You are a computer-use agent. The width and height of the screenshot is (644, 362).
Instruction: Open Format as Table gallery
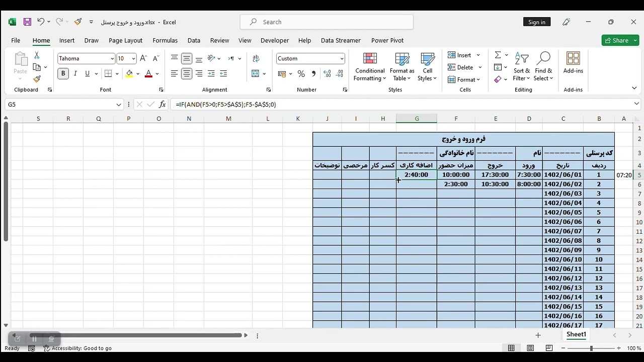click(402, 67)
